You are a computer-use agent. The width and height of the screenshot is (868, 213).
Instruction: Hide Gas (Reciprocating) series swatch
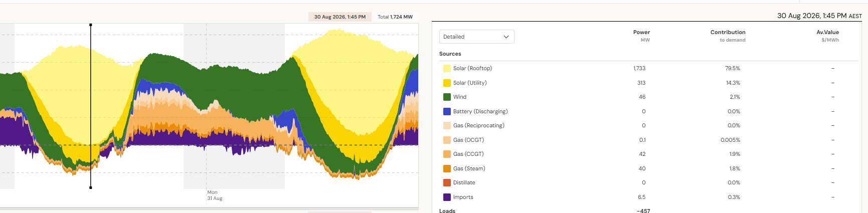[x=447, y=125]
